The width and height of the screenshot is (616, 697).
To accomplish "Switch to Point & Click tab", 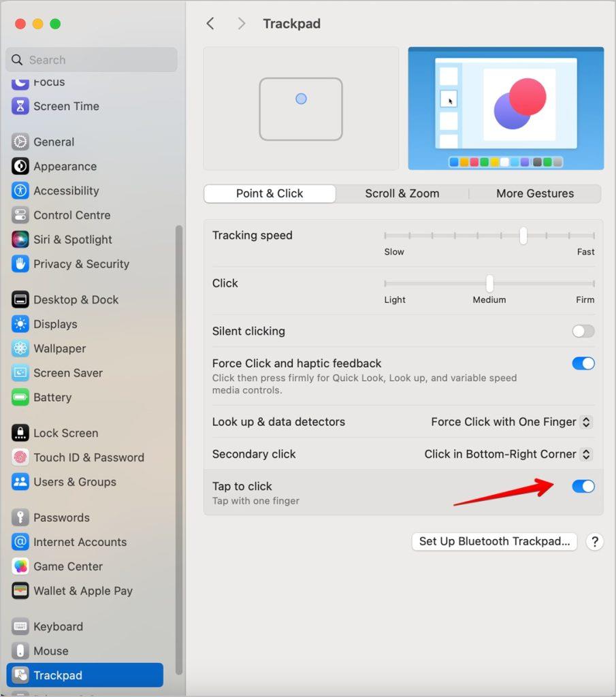I will point(270,194).
